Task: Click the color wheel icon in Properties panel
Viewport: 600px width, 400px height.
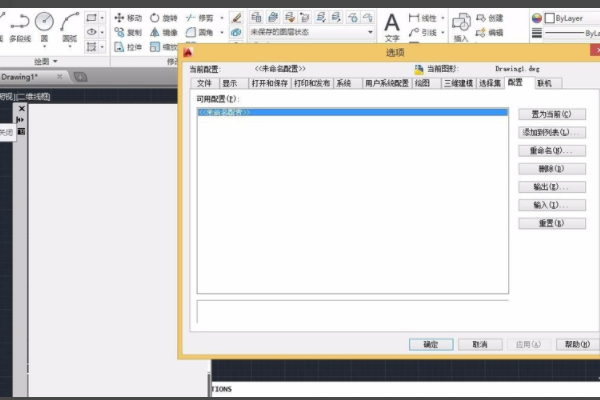Action: coord(537,18)
